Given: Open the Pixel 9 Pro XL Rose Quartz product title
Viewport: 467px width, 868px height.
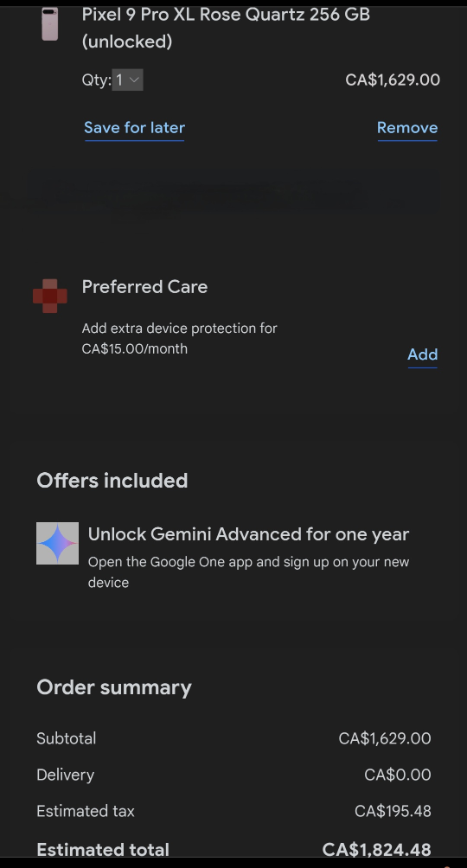Looking at the screenshot, I should [226, 28].
